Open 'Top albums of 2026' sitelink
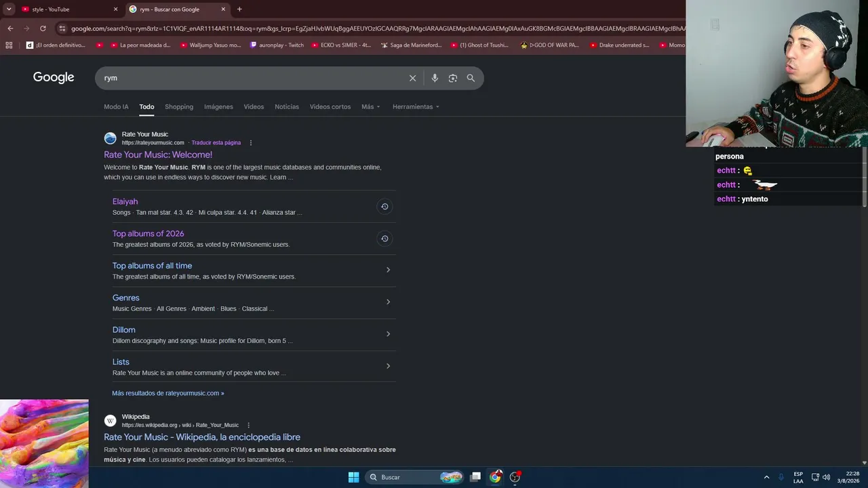868x488 pixels. coord(148,234)
